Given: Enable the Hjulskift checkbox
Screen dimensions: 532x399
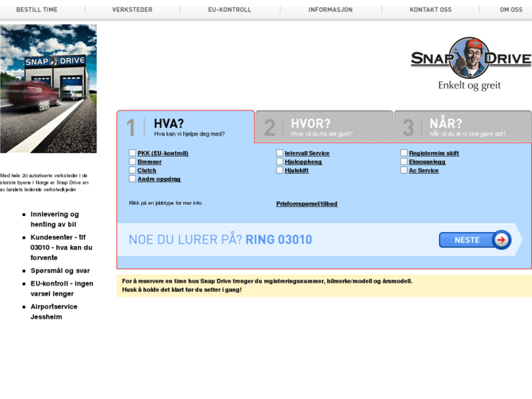Looking at the screenshot, I should tap(280, 170).
